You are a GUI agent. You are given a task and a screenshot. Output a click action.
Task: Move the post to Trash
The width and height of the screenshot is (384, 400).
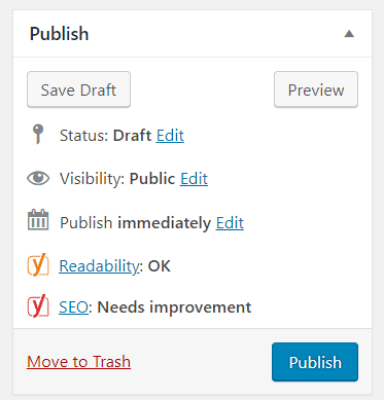click(x=79, y=362)
